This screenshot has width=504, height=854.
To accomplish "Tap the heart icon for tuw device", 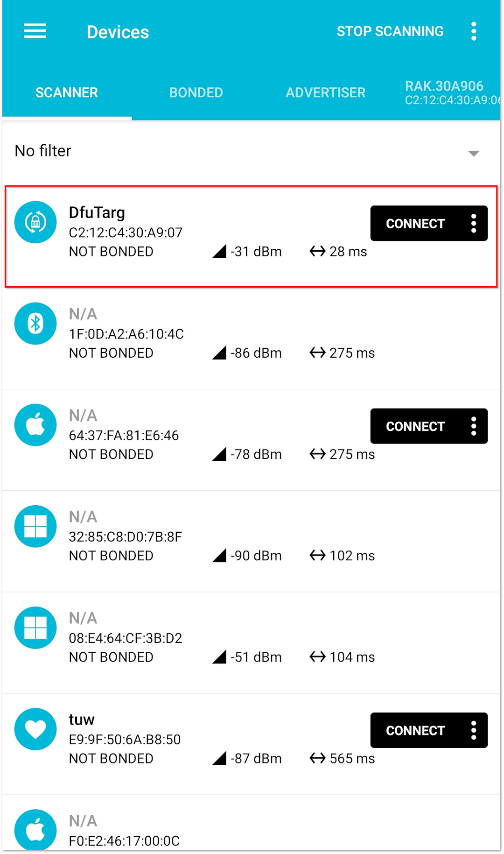I will click(35, 729).
